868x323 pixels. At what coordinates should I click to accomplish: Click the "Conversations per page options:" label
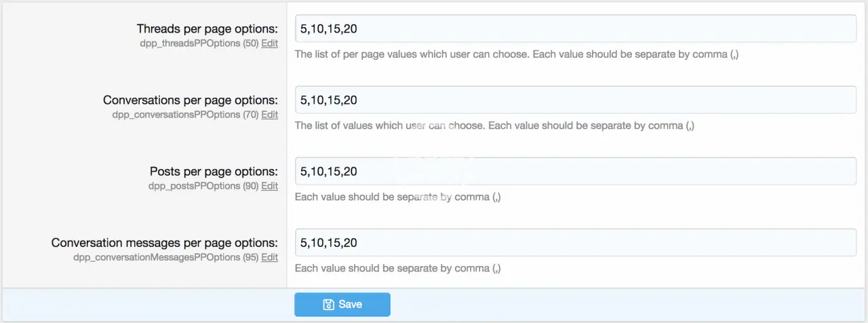pyautogui.click(x=191, y=100)
